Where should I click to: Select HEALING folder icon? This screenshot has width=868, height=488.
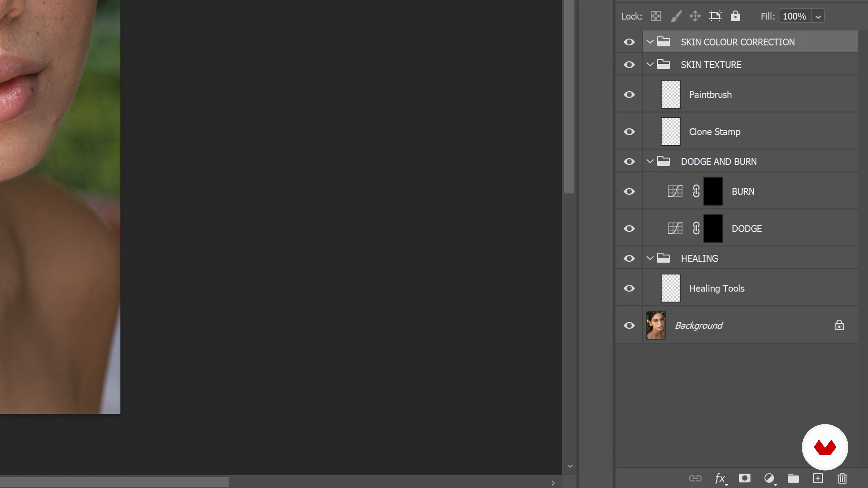[663, 258]
